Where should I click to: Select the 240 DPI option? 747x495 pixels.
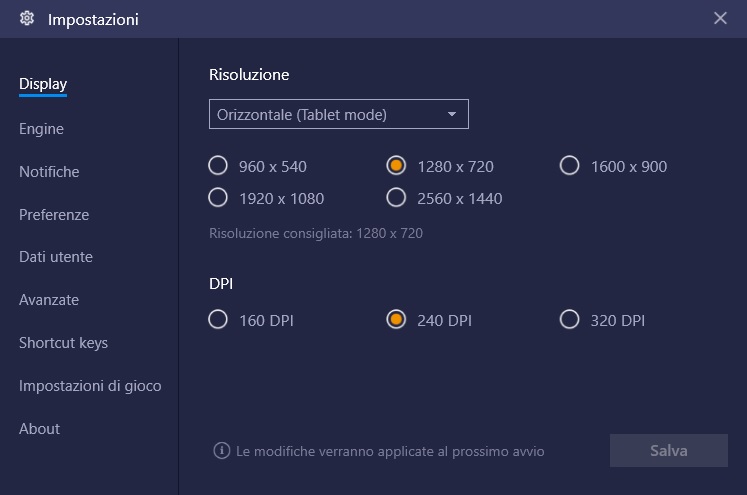point(397,320)
